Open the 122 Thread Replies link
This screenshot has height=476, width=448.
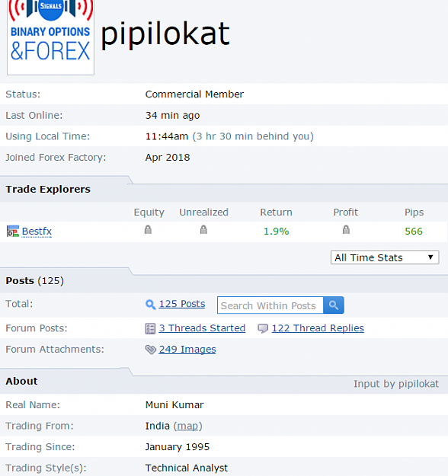318,328
